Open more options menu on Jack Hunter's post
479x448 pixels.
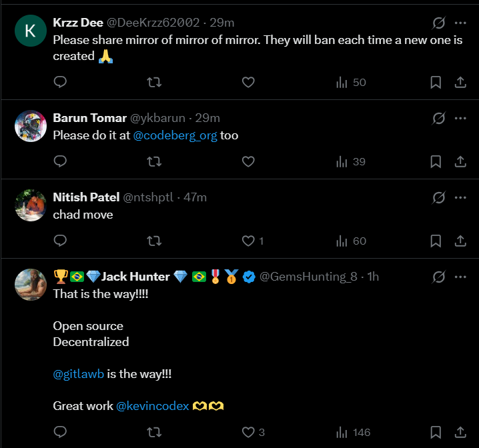460,277
